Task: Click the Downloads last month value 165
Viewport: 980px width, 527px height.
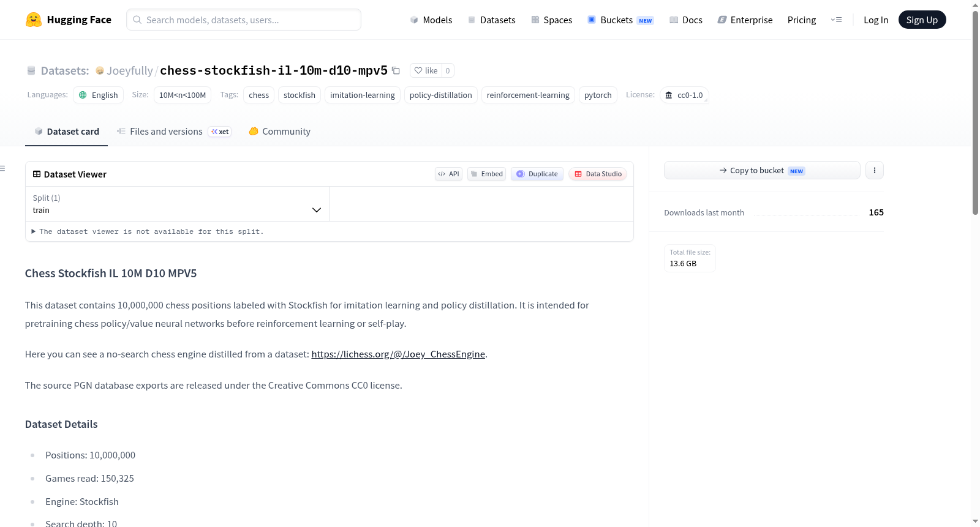Action: tap(876, 212)
